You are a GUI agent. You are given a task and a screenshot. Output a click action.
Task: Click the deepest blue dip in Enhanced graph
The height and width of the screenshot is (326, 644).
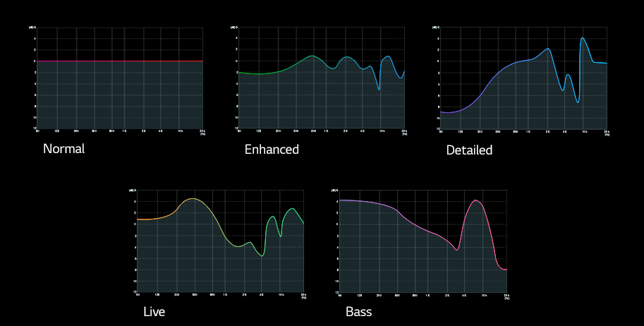pyautogui.click(x=379, y=89)
